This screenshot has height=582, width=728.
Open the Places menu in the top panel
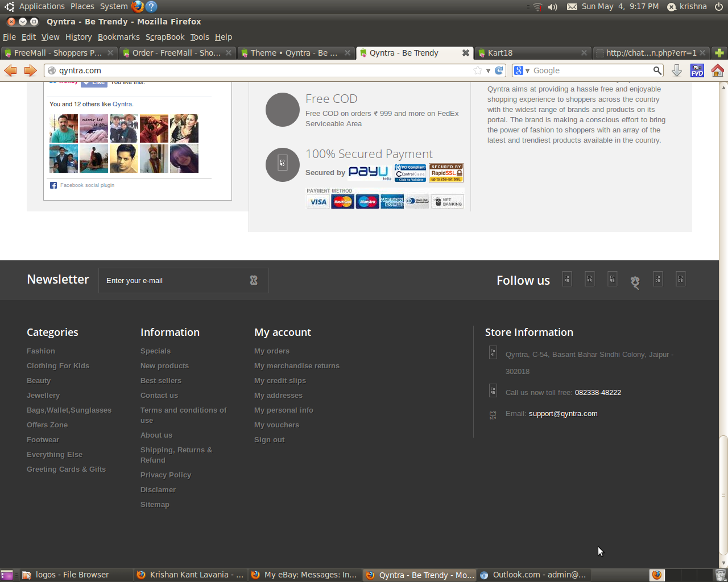82,6
